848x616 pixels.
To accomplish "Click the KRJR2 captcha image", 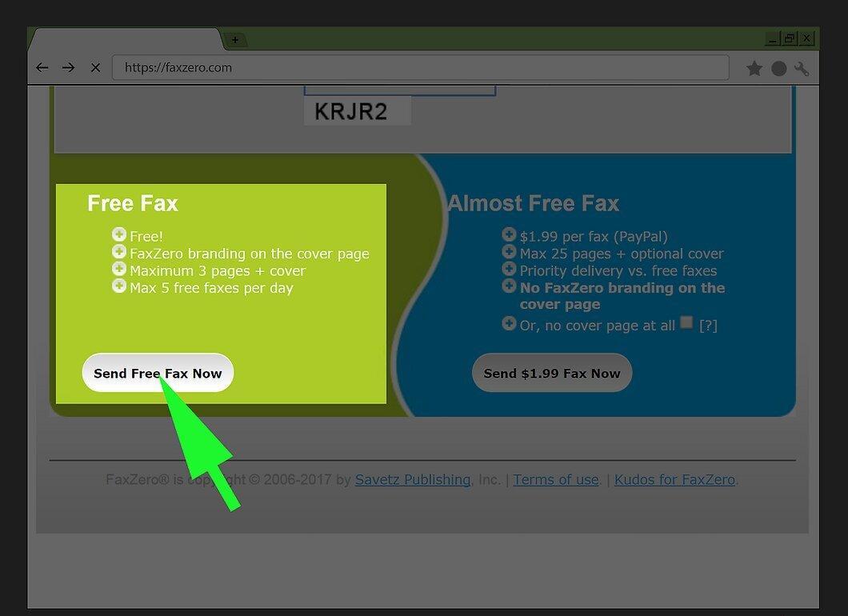I will click(358, 111).
